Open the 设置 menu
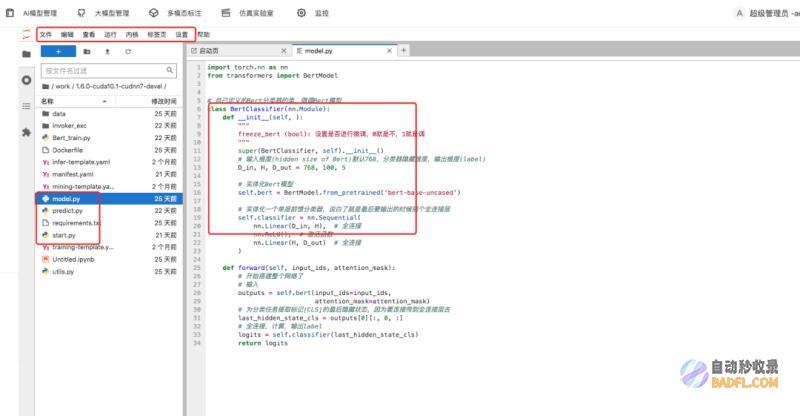 click(182, 35)
